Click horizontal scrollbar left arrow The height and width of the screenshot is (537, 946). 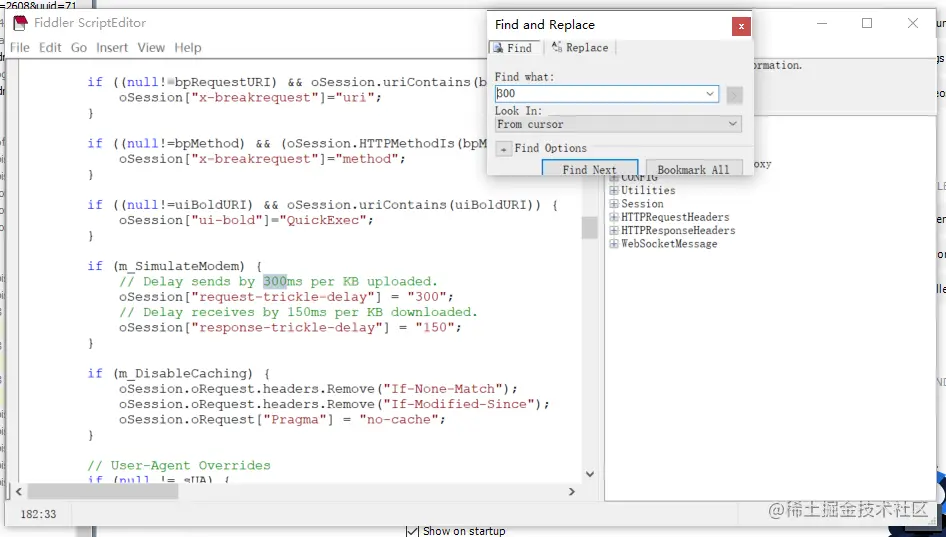click(19, 492)
